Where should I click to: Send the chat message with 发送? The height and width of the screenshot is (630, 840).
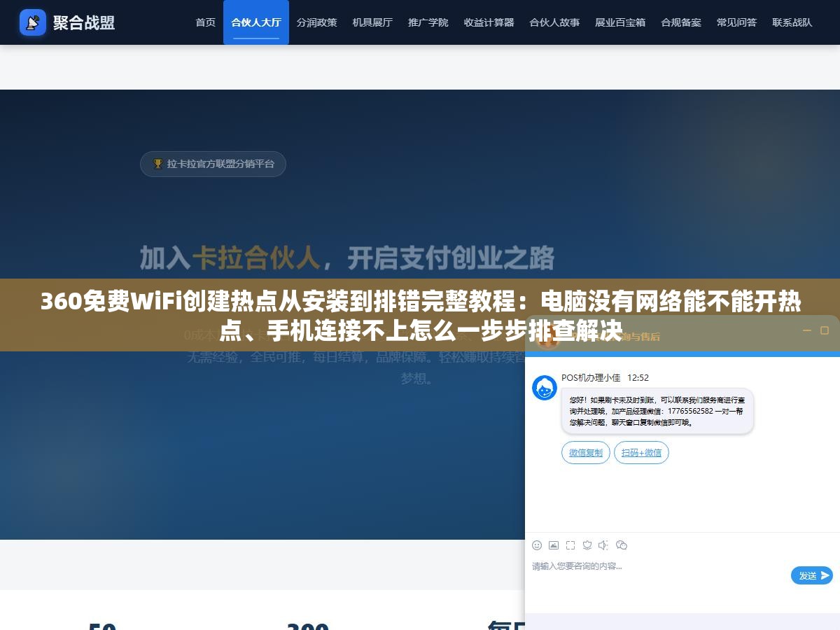coord(812,575)
